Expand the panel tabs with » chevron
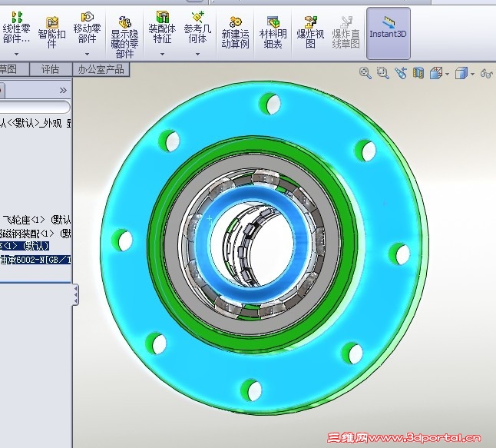 click(63, 91)
